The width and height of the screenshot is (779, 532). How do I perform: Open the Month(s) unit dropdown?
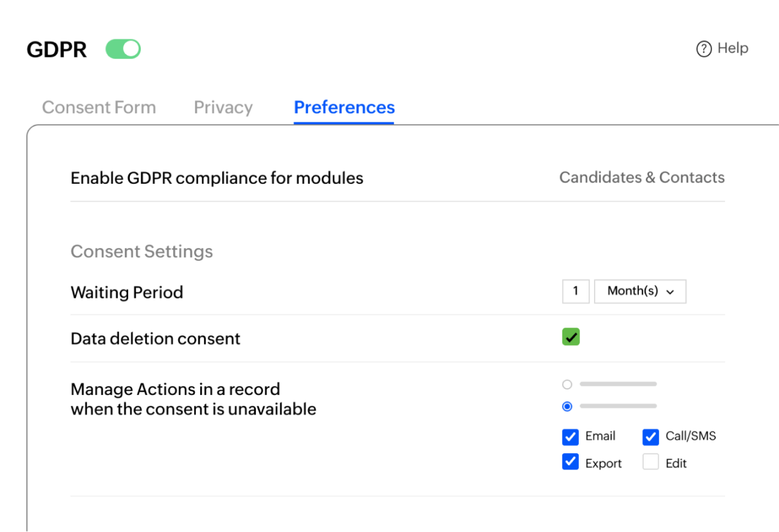(639, 291)
